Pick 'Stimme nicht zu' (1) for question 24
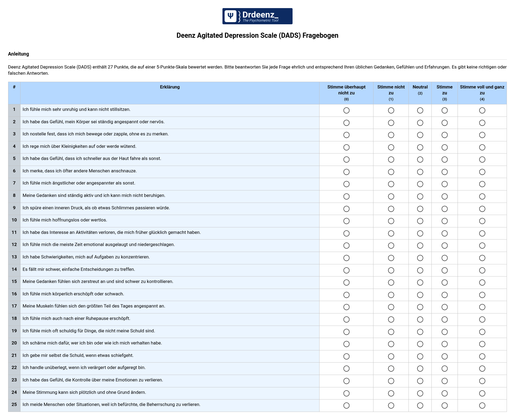The width and height of the screenshot is (515, 420). 391,394
